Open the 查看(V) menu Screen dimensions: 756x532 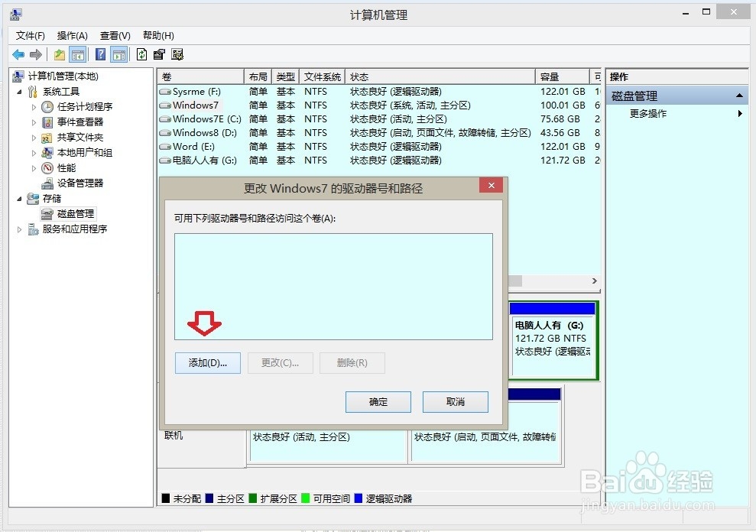coord(115,36)
